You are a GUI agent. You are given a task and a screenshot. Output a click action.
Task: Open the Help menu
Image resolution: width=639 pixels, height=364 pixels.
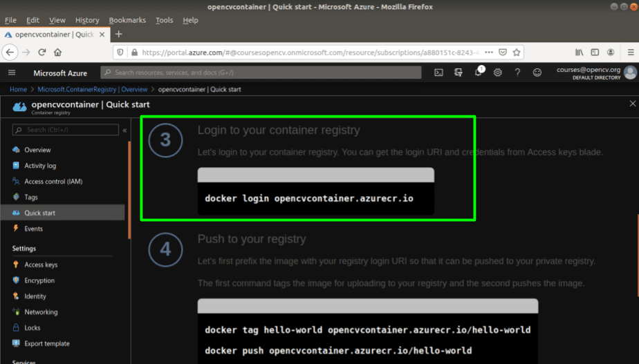click(190, 20)
